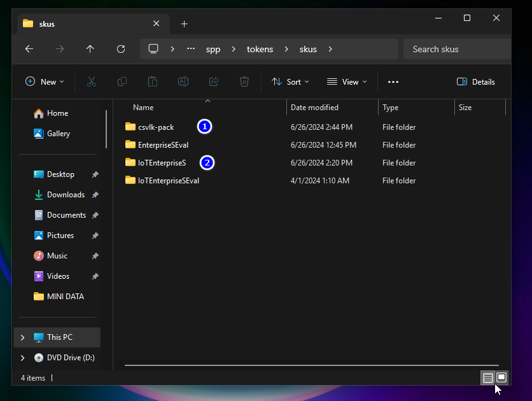Click the Share icon in toolbar
The width and height of the screenshot is (532, 401).
click(214, 81)
